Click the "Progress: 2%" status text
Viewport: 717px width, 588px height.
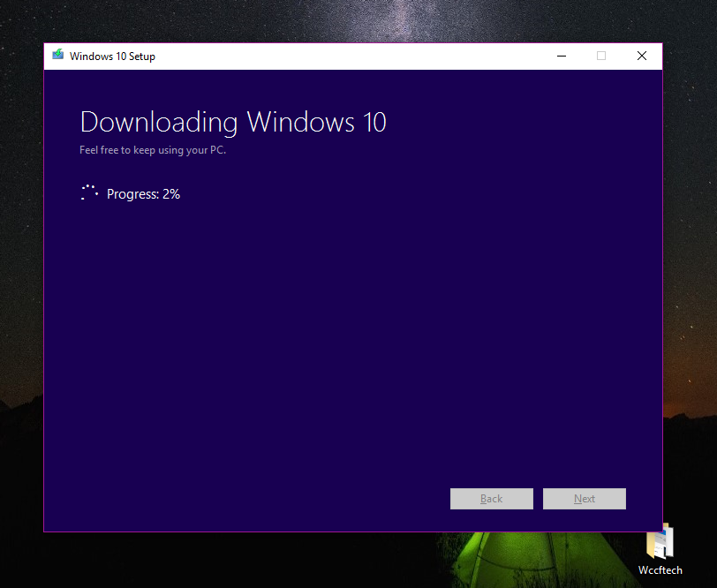coord(143,194)
